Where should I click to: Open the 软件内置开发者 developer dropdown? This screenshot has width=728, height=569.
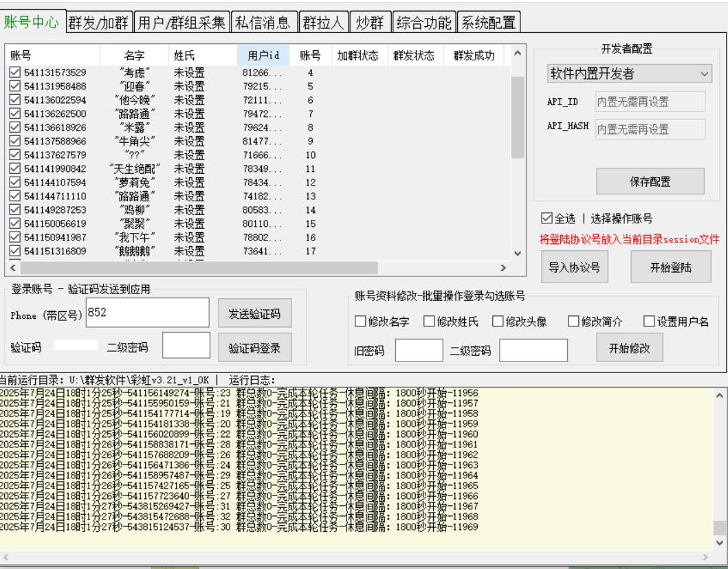click(x=629, y=74)
